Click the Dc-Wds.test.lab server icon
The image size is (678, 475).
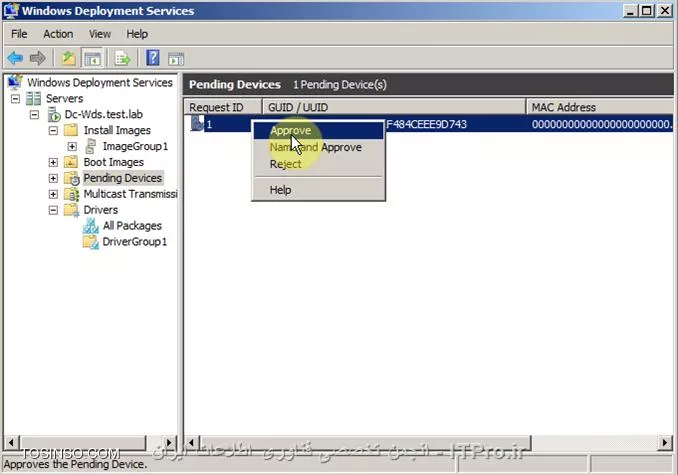[x=54, y=114]
